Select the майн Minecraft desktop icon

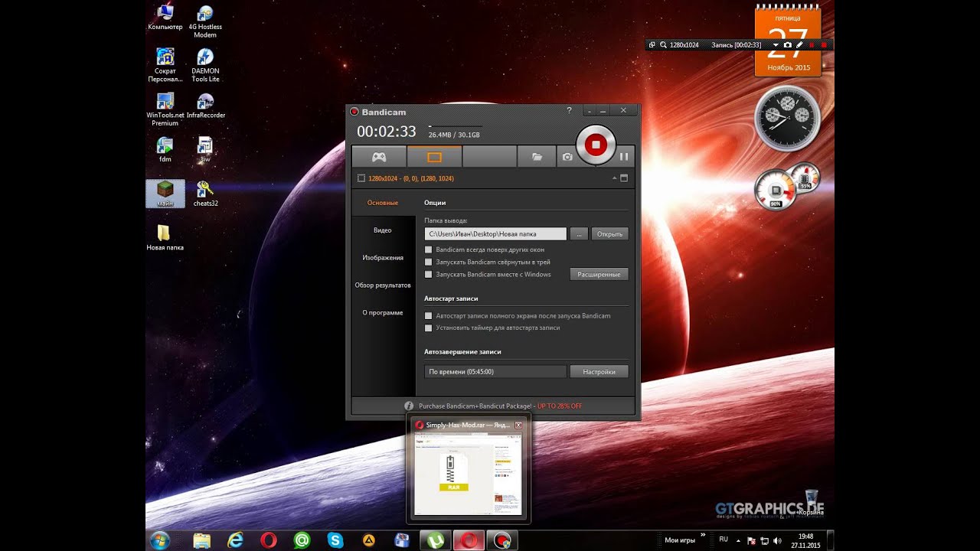tap(165, 194)
